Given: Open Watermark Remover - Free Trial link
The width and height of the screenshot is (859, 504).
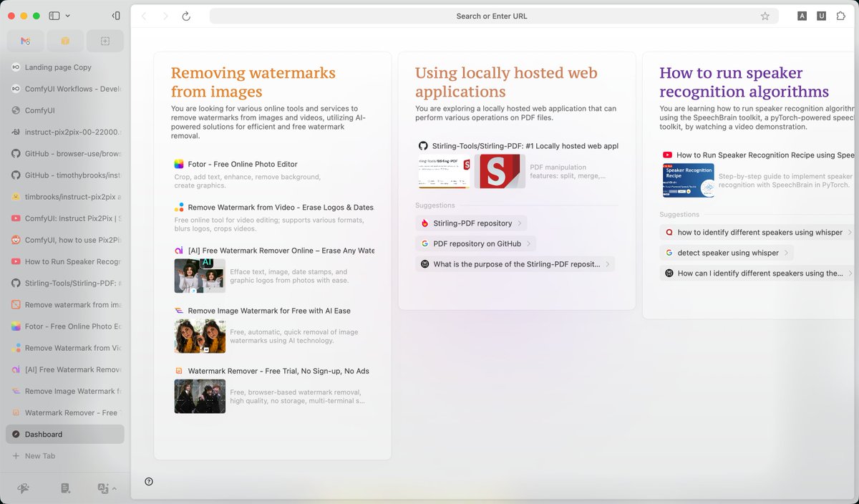Looking at the screenshot, I should (x=278, y=371).
